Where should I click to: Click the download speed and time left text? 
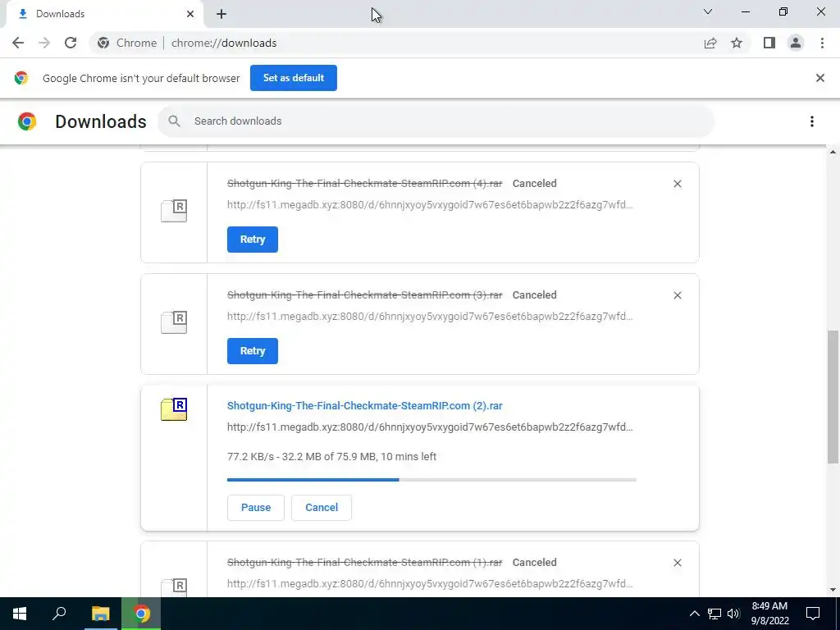331,456
